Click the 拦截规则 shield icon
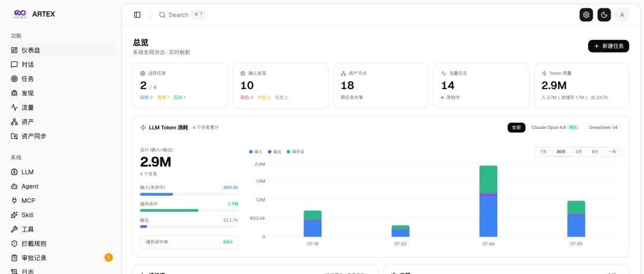The height and width of the screenshot is (274, 644). (x=14, y=244)
